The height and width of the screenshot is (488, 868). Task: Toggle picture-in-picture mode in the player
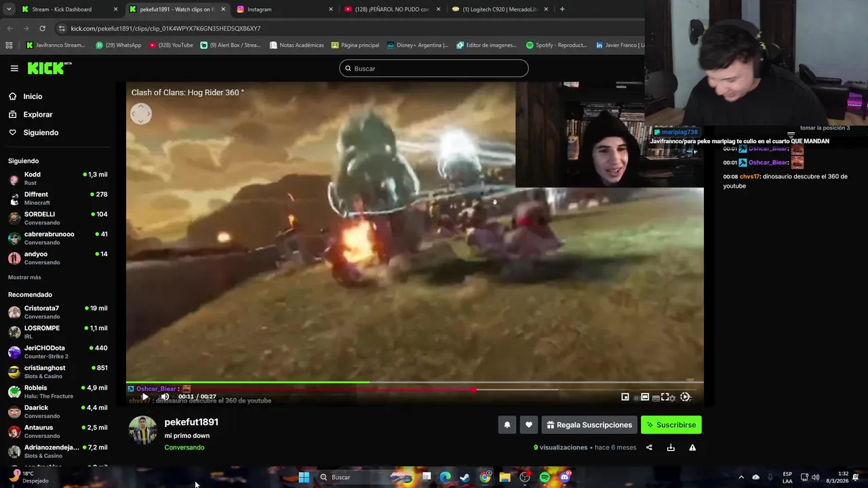click(625, 397)
